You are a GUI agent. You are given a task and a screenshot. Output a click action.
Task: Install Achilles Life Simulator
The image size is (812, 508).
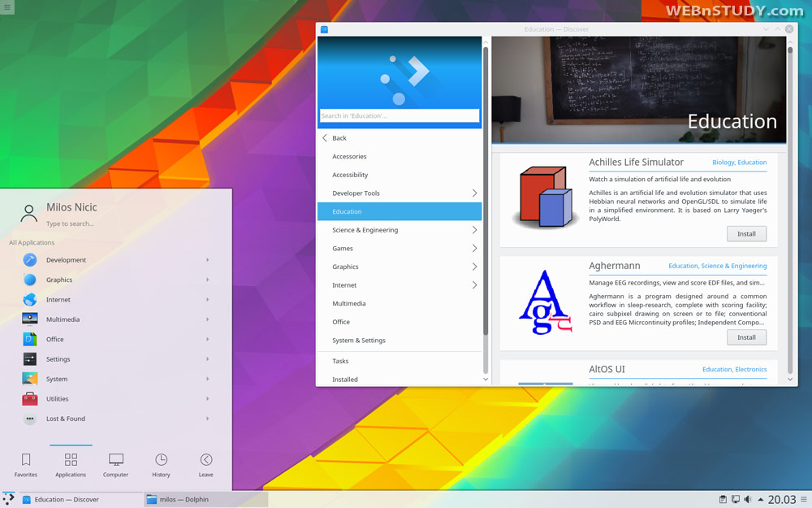(x=746, y=234)
